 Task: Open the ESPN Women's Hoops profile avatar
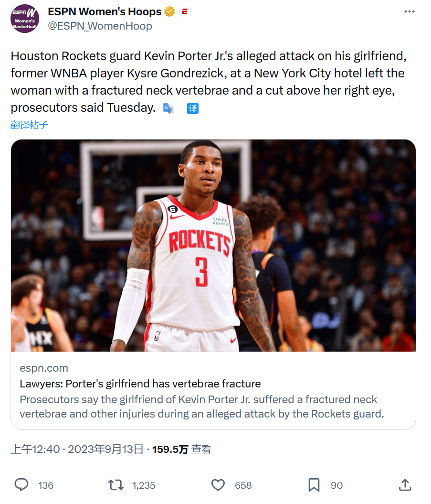[25, 19]
